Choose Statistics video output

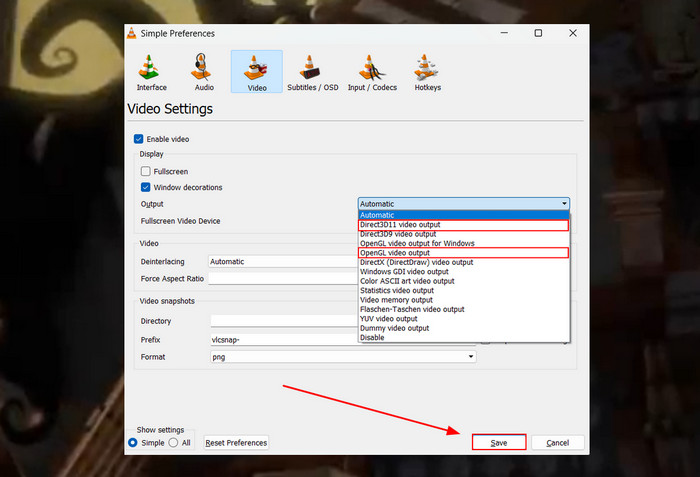tap(463, 290)
